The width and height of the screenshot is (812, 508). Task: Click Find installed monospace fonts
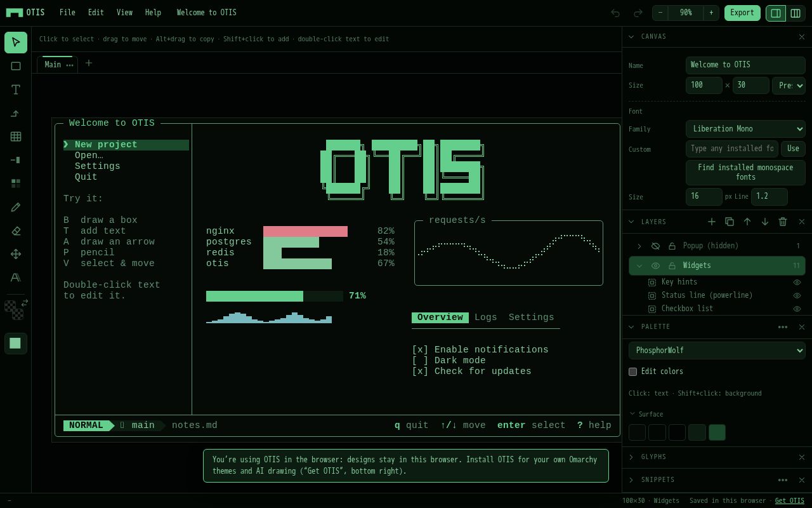coord(745,172)
